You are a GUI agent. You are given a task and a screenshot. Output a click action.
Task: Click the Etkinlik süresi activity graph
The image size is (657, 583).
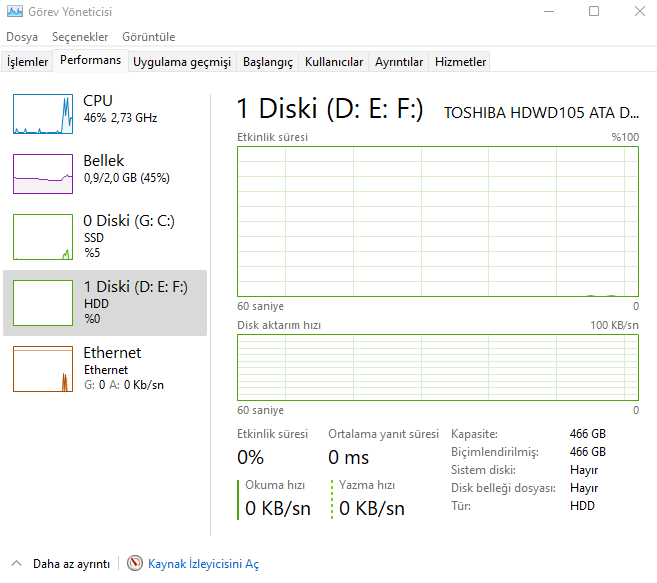tap(437, 222)
